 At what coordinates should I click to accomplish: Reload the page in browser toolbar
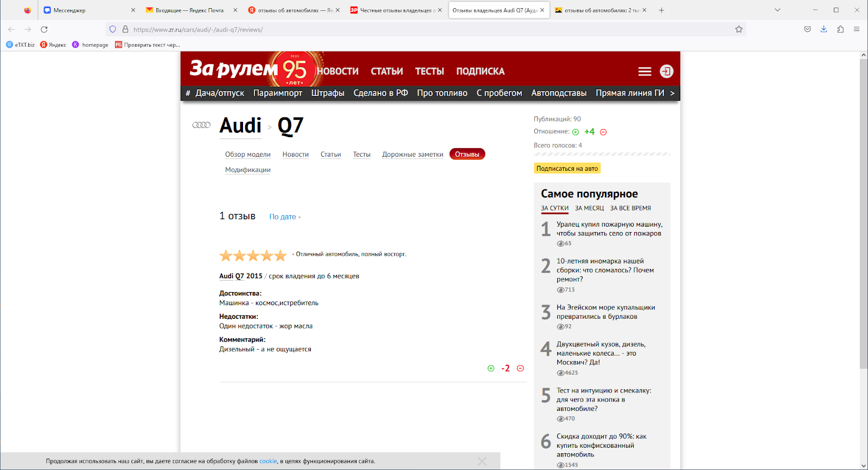tap(44, 29)
